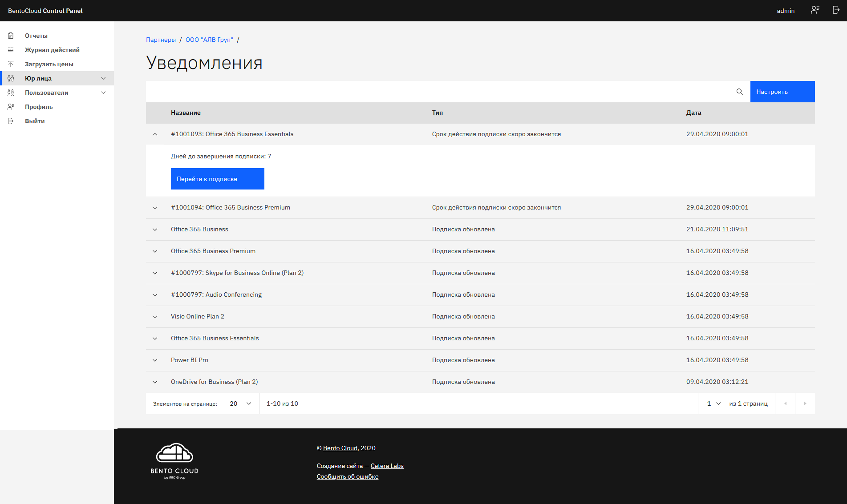Open the items per page dropdown
Screen dimensions: 847x504
coord(240,403)
